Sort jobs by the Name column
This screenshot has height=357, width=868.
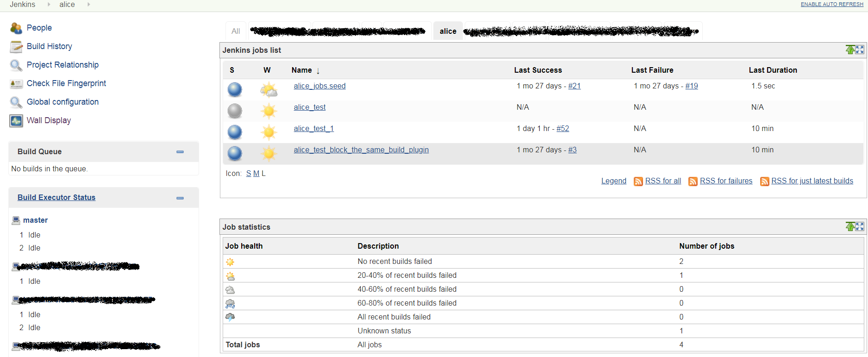click(306, 70)
